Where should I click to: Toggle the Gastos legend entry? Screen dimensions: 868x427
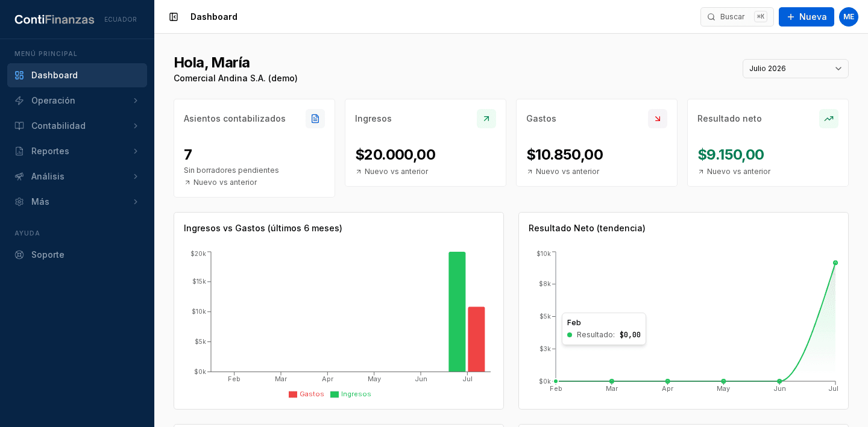pyautogui.click(x=306, y=394)
